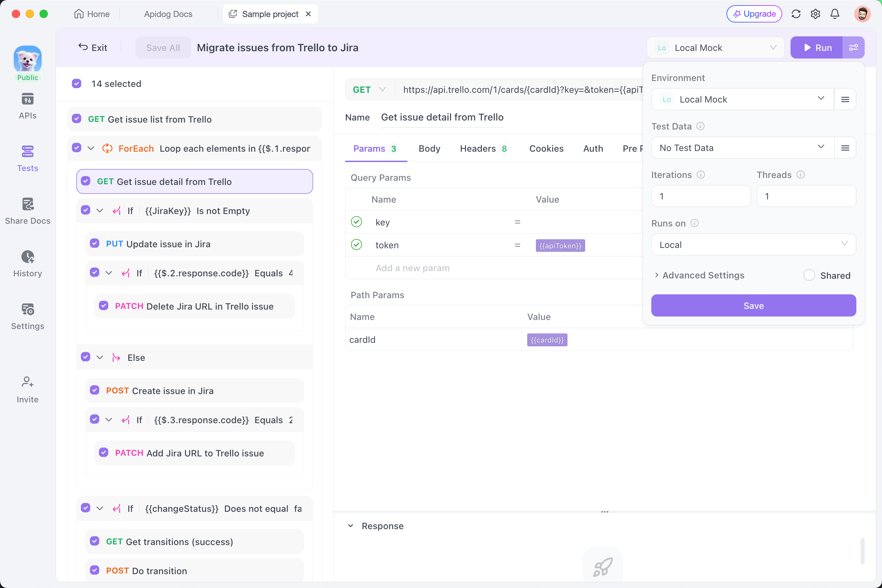Open the History sidebar section
This screenshot has height=588, width=882.
[x=27, y=264]
